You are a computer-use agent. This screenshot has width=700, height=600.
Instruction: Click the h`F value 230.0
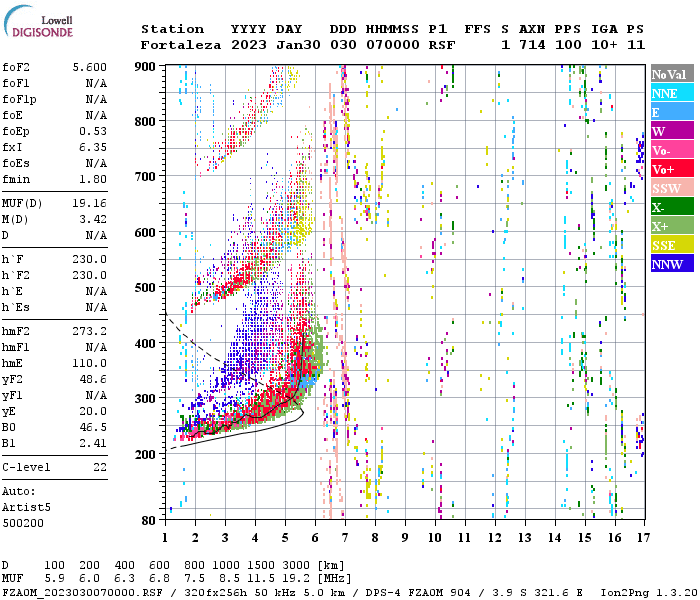tap(90, 259)
